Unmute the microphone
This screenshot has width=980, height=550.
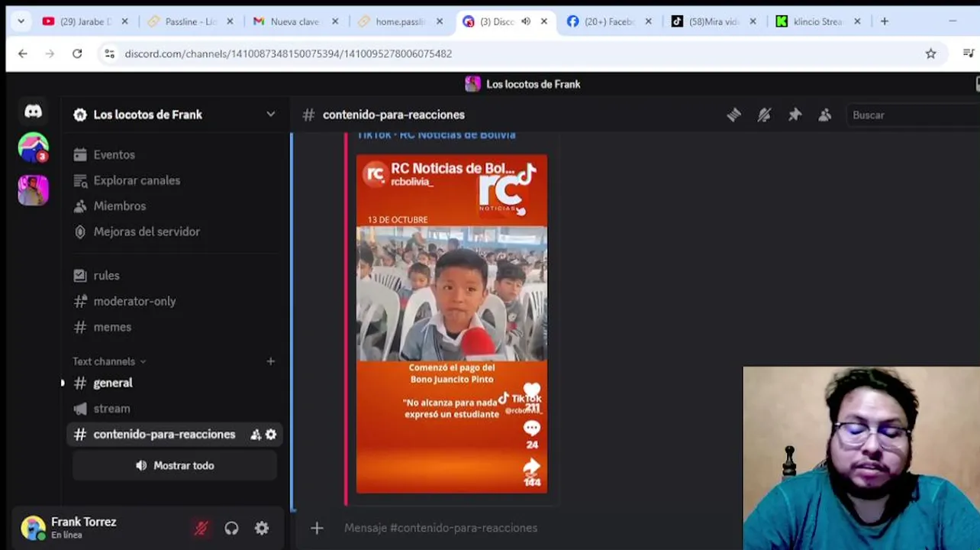[x=201, y=528]
